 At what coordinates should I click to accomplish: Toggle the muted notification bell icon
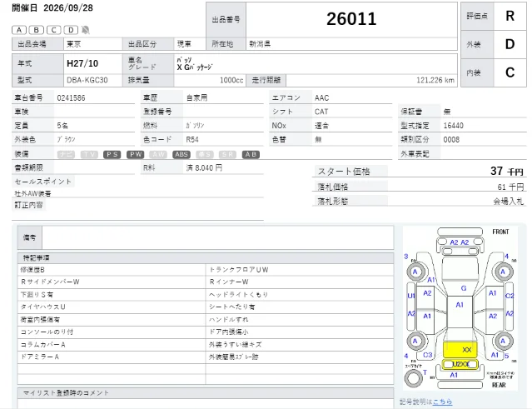coord(86,30)
